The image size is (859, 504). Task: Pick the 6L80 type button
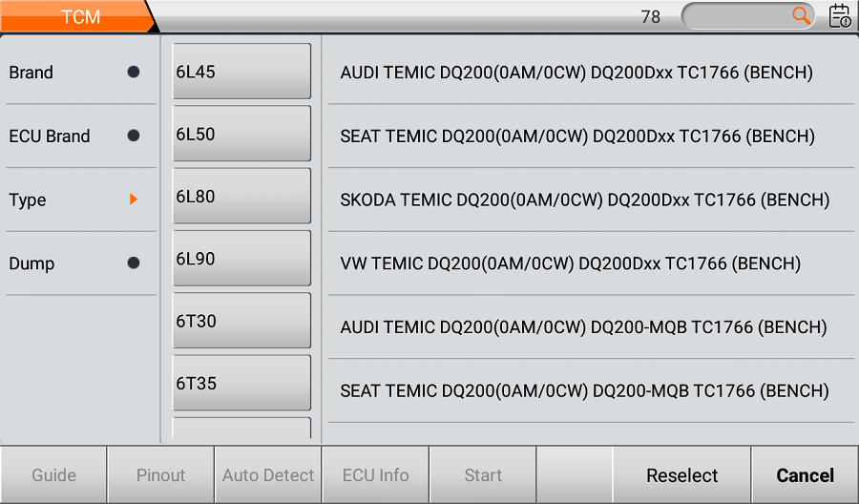pos(241,197)
